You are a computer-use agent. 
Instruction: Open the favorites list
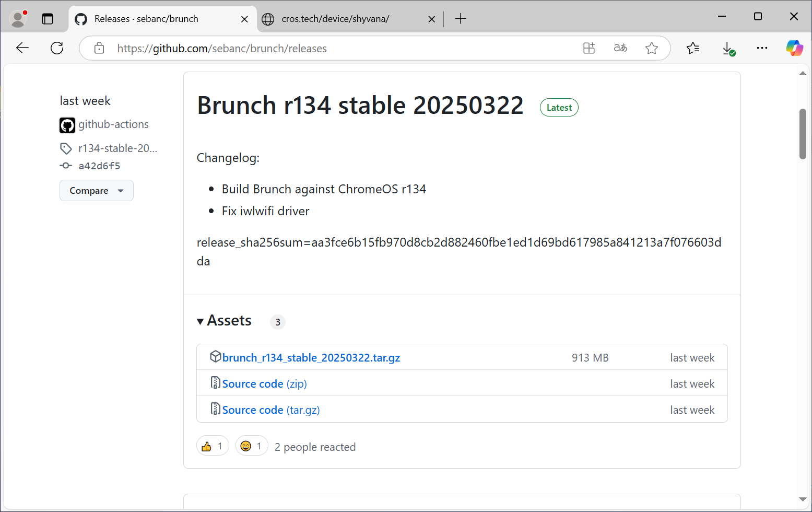pos(693,48)
